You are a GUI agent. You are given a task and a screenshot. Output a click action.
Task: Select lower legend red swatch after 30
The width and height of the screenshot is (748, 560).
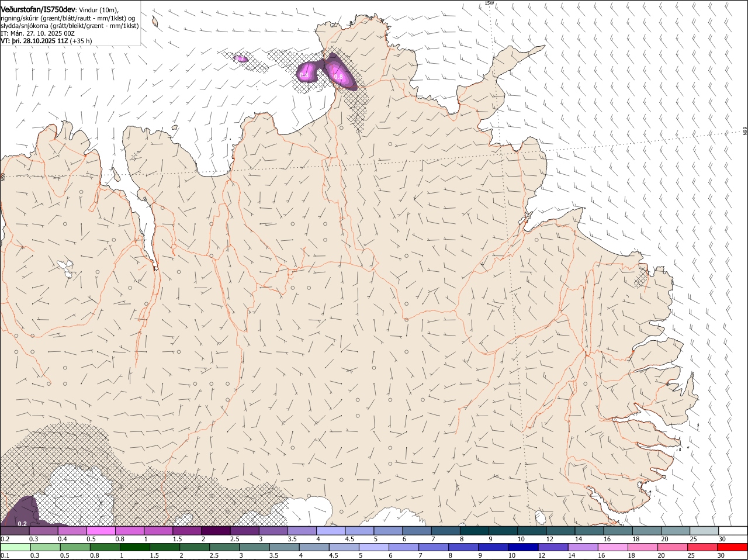pyautogui.click(x=733, y=548)
